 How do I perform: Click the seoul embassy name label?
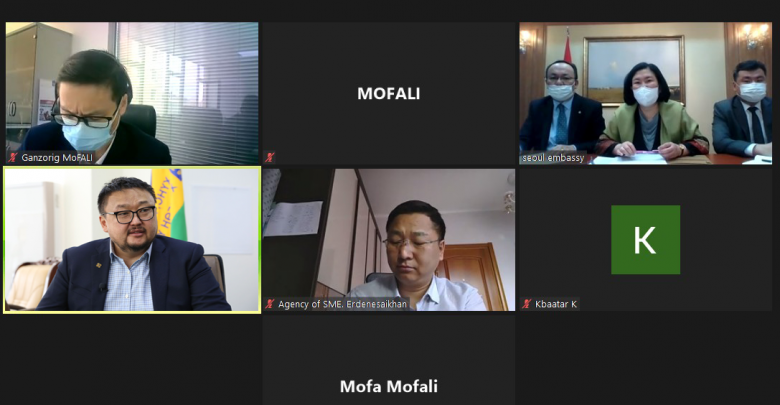[553, 158]
